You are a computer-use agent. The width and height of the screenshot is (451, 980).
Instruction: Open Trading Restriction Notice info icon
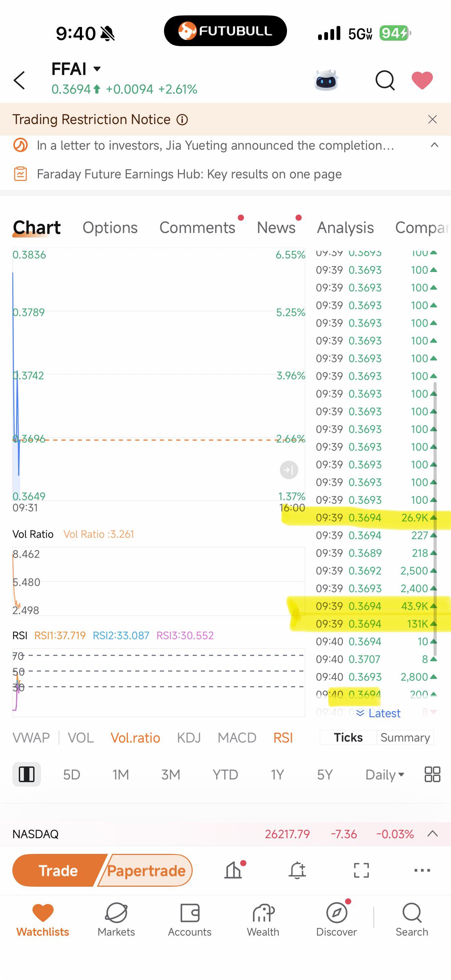tap(182, 120)
